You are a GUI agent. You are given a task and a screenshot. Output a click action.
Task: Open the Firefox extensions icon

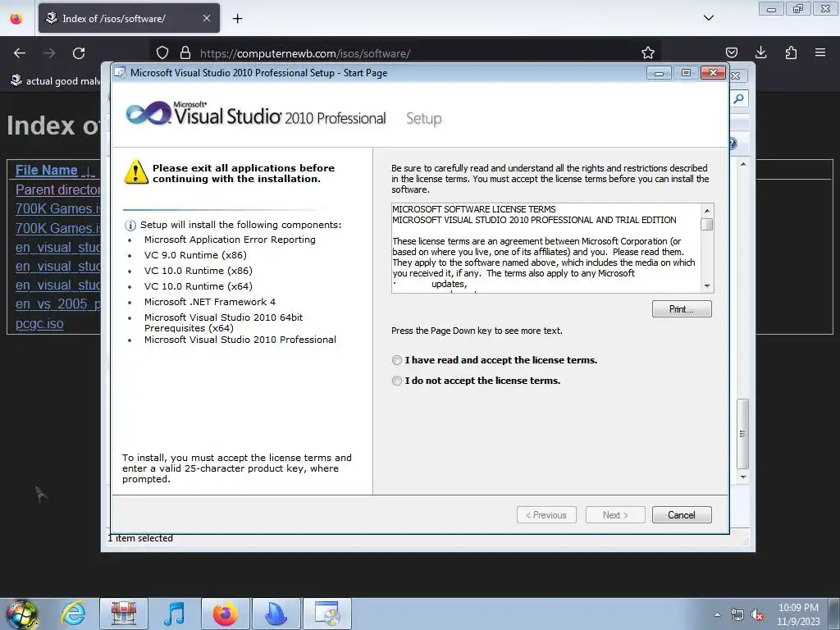(791, 53)
